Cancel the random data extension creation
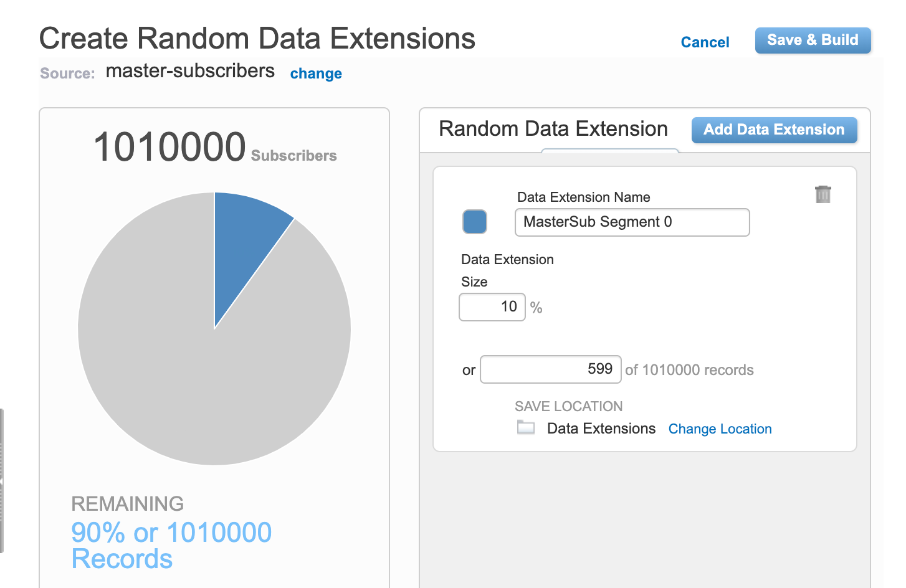Viewport: 906px width, 588px height. click(x=705, y=42)
